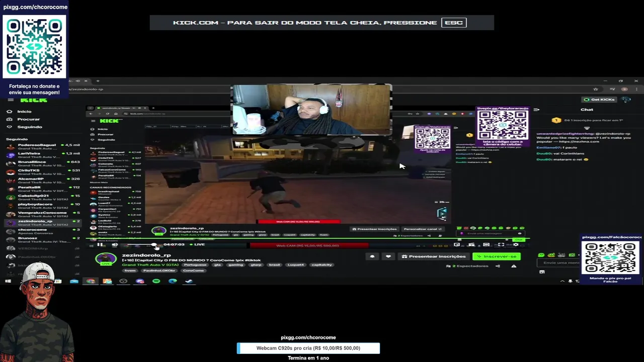This screenshot has width=644, height=362.
Task: Click Get KICKs button
Action: 599,100
